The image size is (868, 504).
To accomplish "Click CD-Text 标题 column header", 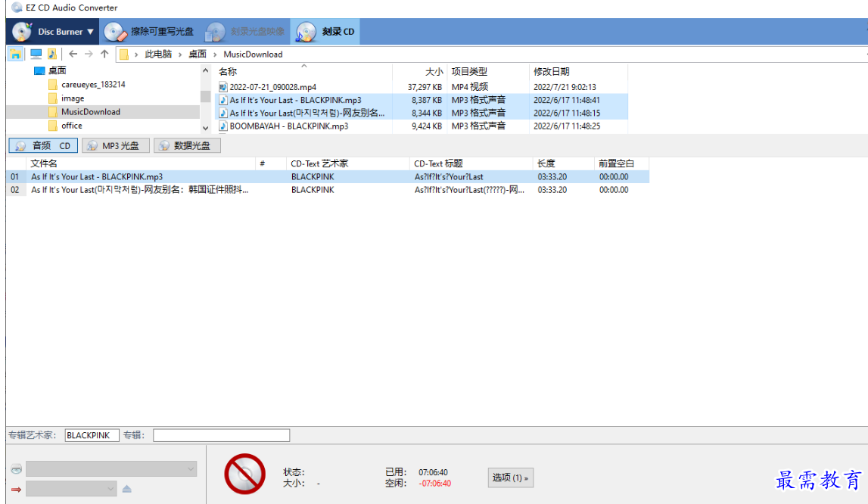I will click(471, 163).
